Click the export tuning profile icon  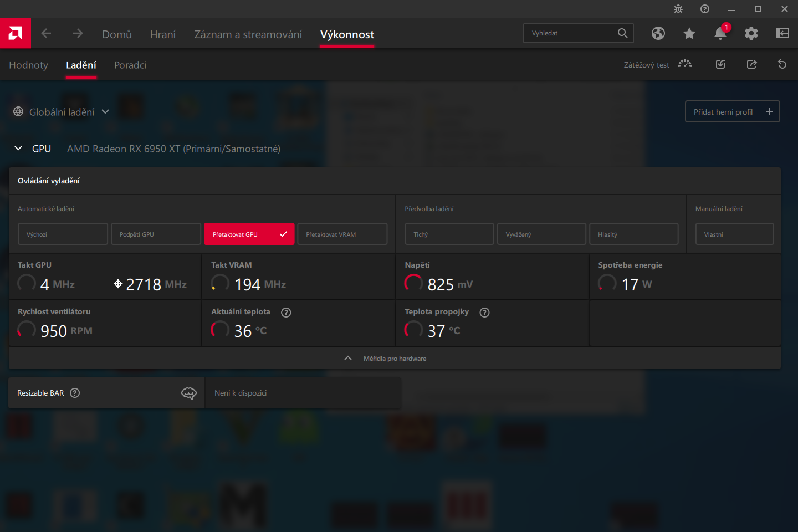tap(751, 64)
